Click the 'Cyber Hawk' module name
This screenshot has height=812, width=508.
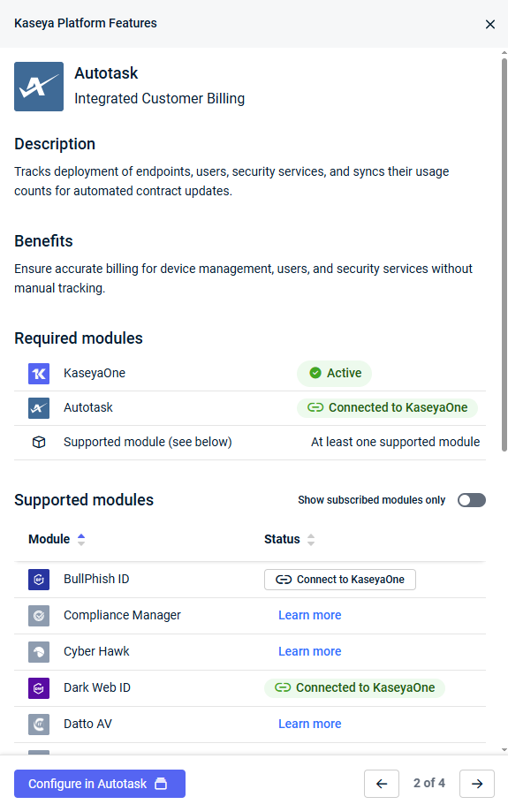[x=96, y=651]
